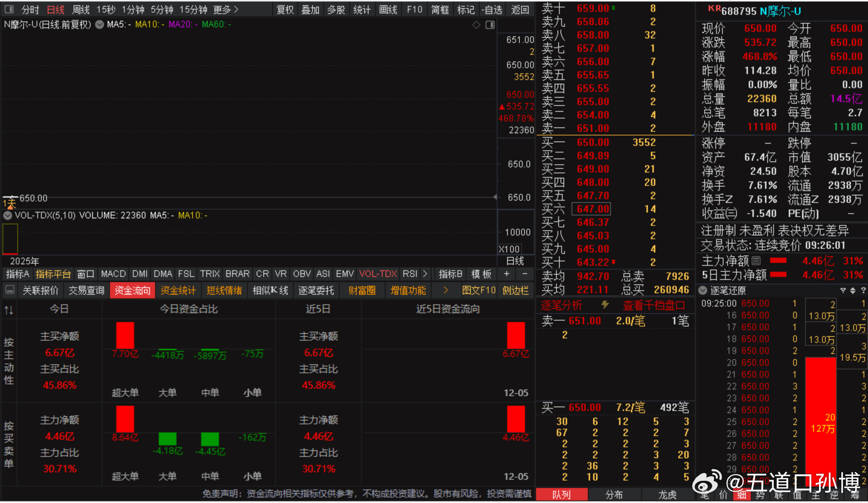Select the 日线 daily period
This screenshot has height=503, width=868.
coord(56,9)
